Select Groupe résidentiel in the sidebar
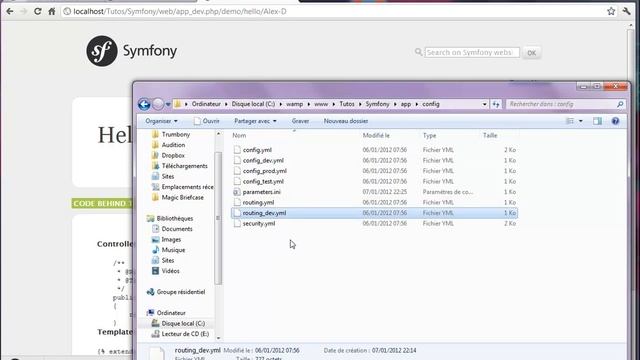The width and height of the screenshot is (640, 360). 176,292
